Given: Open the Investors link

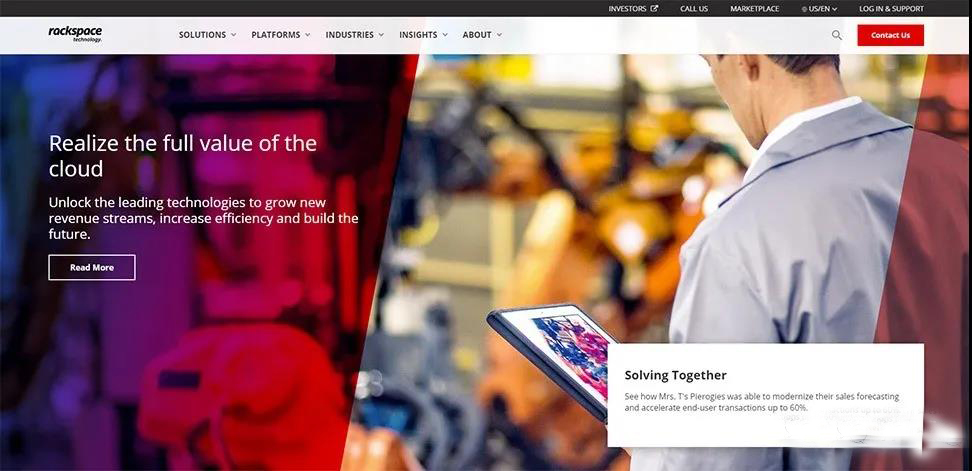Looking at the screenshot, I should point(627,9).
